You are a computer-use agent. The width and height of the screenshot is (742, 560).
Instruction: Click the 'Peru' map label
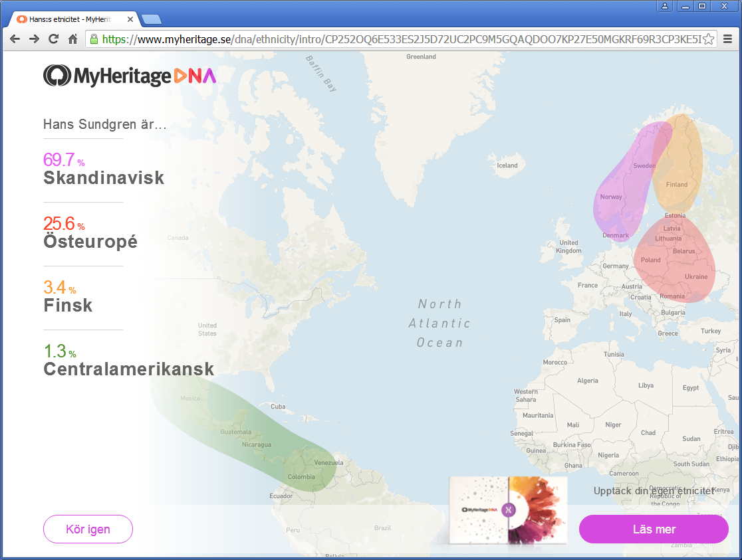293,530
